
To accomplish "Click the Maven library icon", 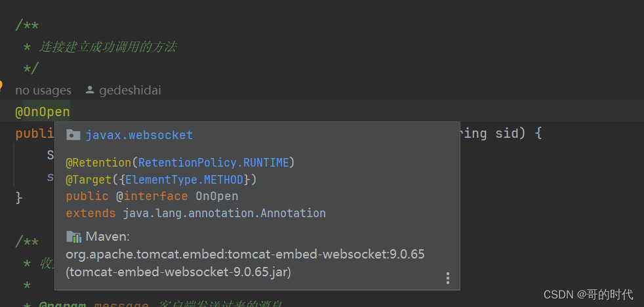I will tap(73, 236).
